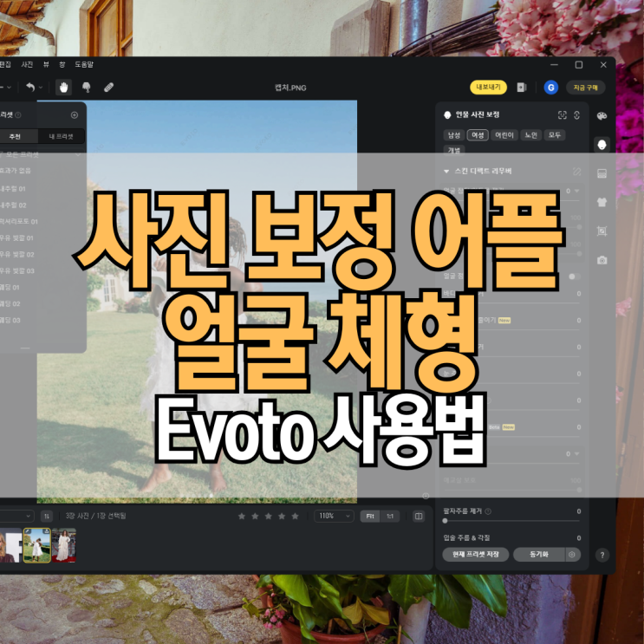The height and width of the screenshot is (644, 644).
Task: Switch zoom mode to 1:1
Action: tap(390, 516)
